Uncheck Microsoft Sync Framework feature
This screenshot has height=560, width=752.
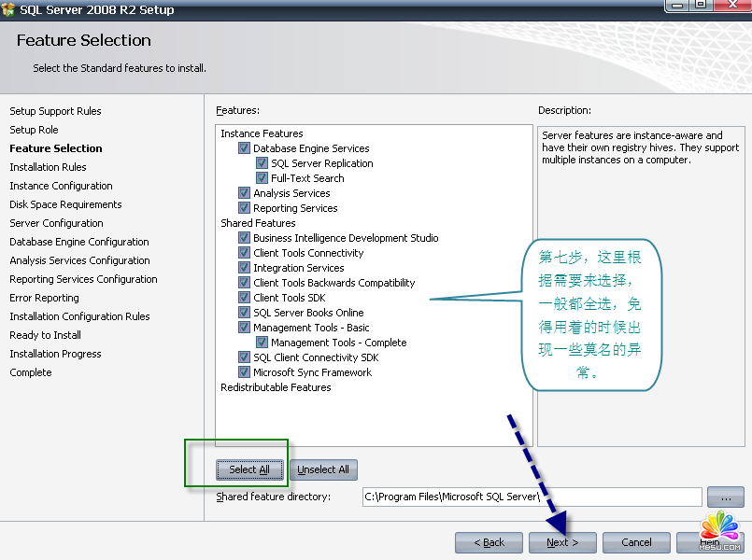(245, 372)
